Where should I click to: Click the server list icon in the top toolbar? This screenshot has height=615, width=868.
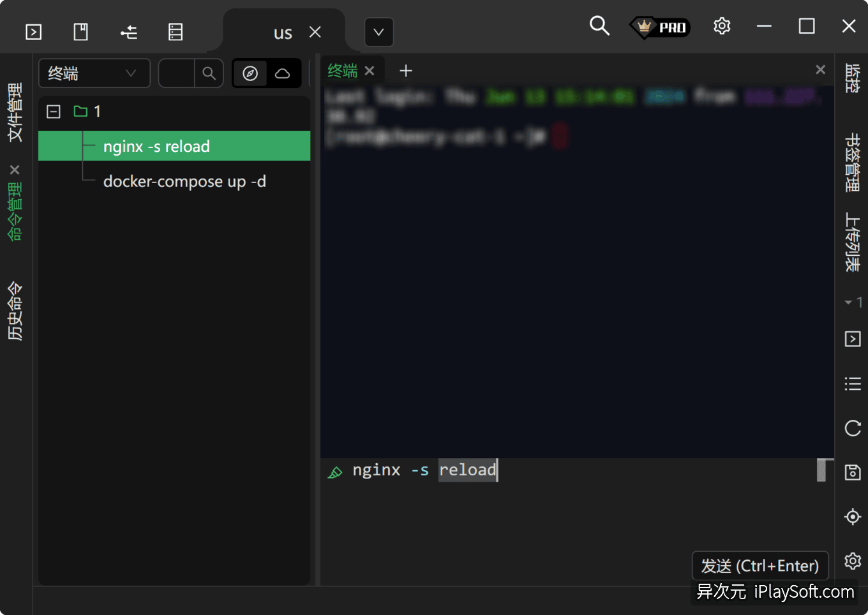175,31
